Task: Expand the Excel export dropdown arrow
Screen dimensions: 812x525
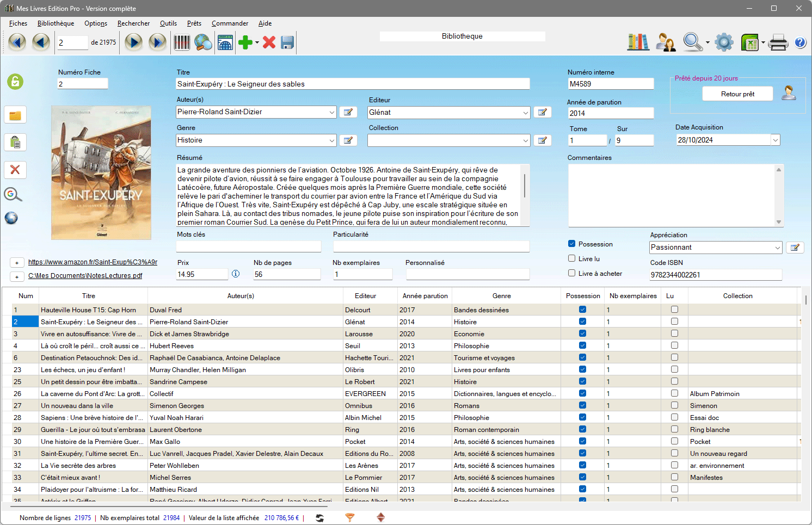Action: tap(763, 42)
